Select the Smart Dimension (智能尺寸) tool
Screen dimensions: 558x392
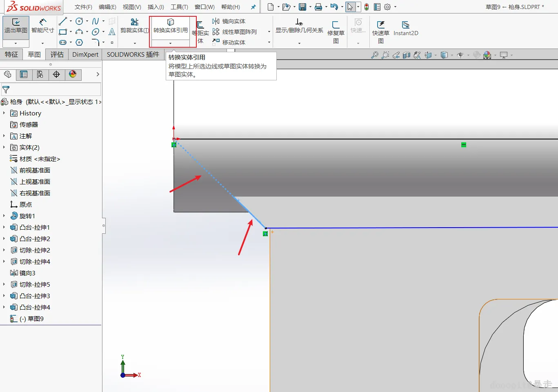click(x=42, y=26)
